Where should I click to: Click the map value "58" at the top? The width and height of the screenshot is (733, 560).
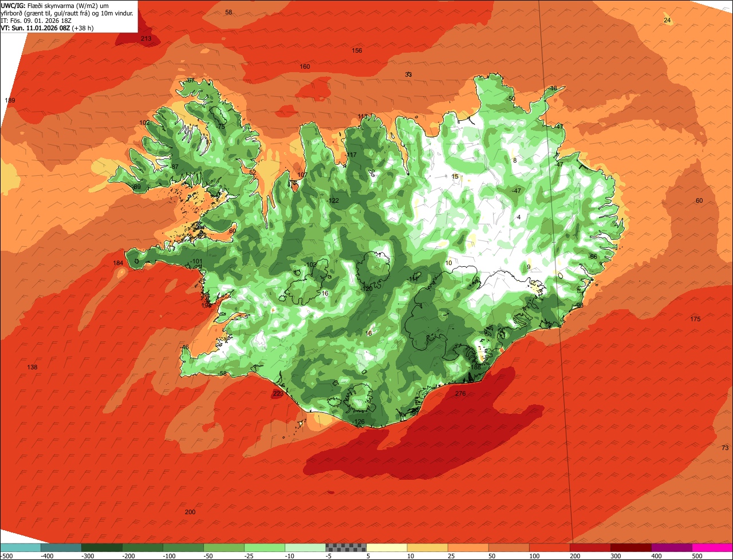tap(228, 12)
